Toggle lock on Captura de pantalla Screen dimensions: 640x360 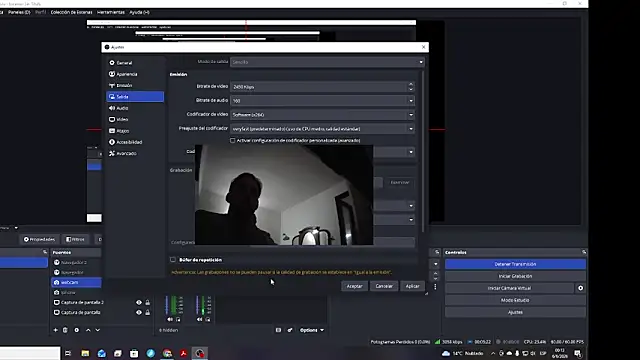pos(148,312)
